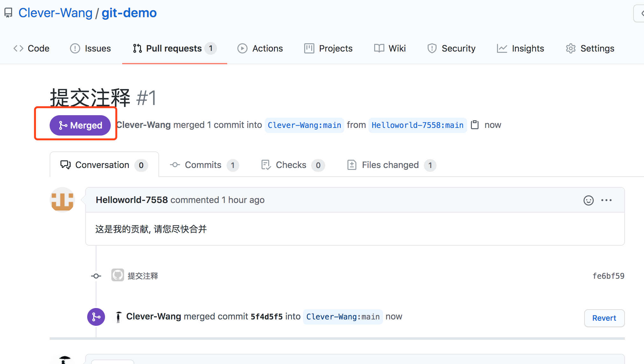This screenshot has width=644, height=364.
Task: Open the comment options kebab menu
Action: click(607, 200)
